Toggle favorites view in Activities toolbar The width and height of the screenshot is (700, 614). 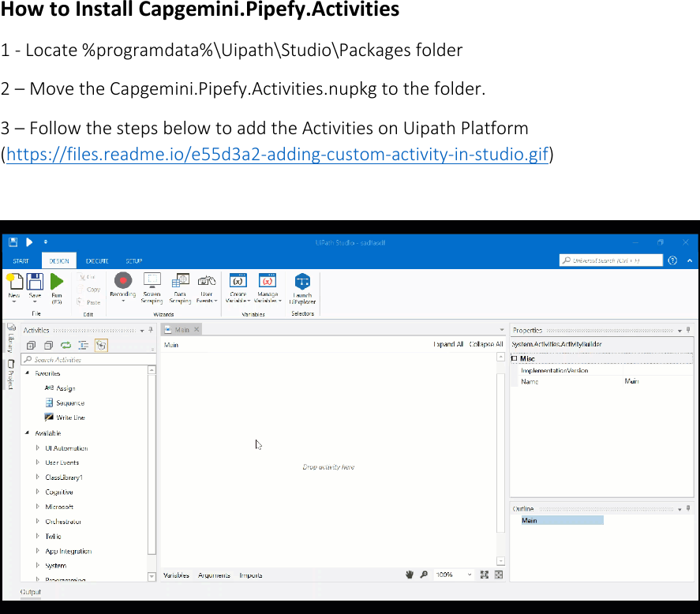101,346
